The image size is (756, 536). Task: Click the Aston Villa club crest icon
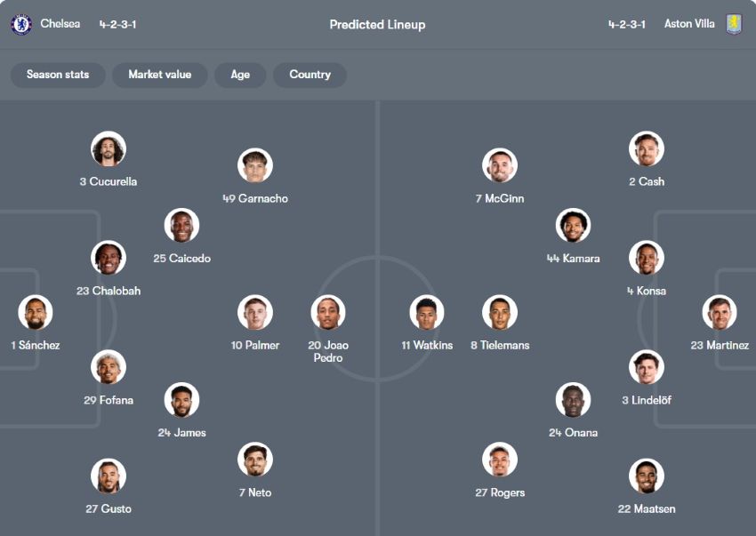(x=734, y=24)
